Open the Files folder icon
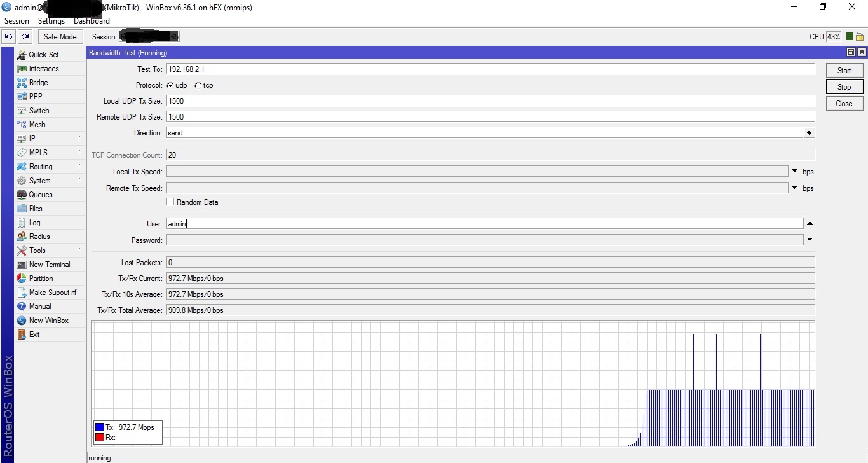868x463 pixels. click(x=22, y=209)
